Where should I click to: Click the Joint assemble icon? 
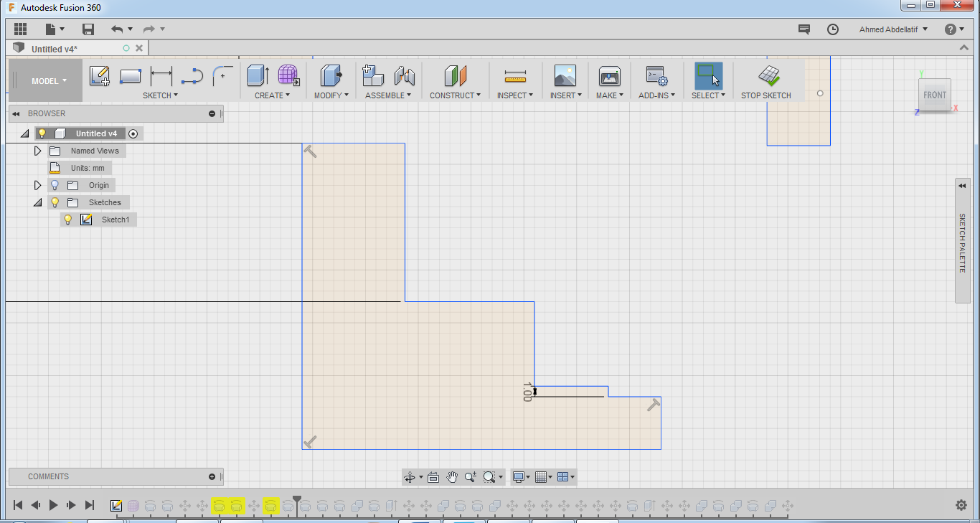pyautogui.click(x=405, y=75)
